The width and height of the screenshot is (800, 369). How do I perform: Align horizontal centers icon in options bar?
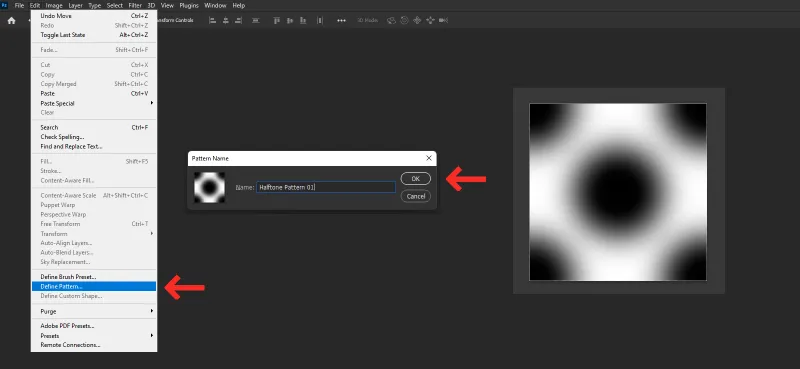[226, 20]
